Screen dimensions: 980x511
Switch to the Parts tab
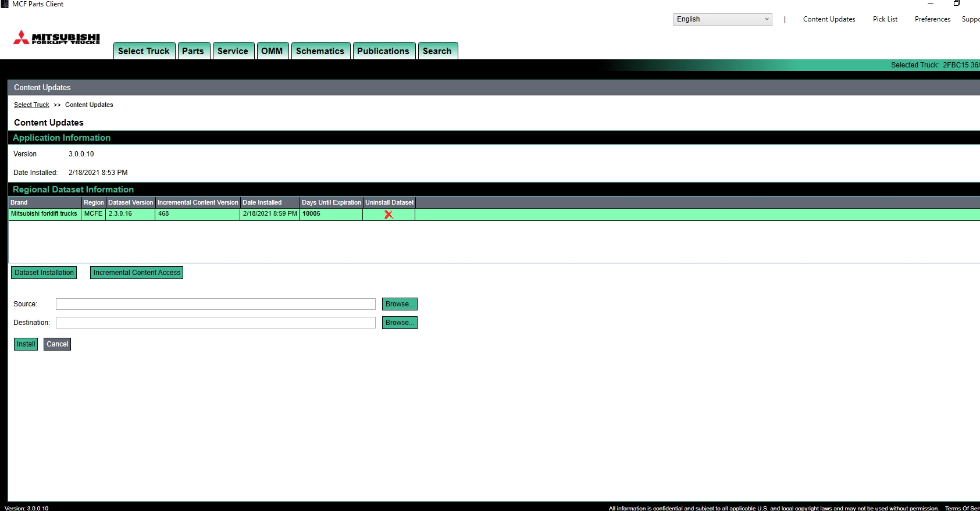193,51
